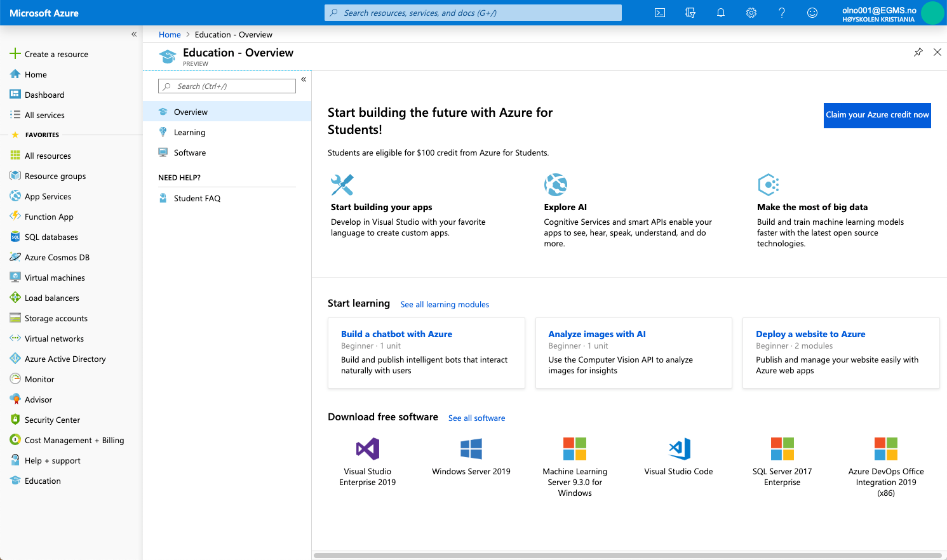Screen dimensions: 947x560
Task: Open the portal settings gear
Action: 751,13
